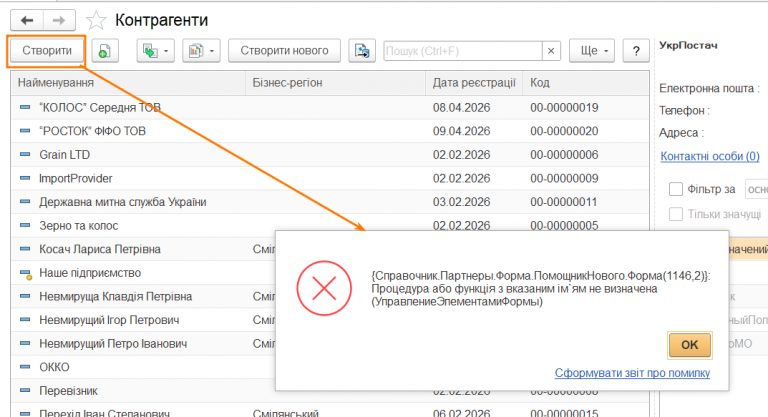Select the "КОЛОС" Середня ТОВ row
Image resolution: width=768 pixels, height=417 pixels.
[330, 108]
